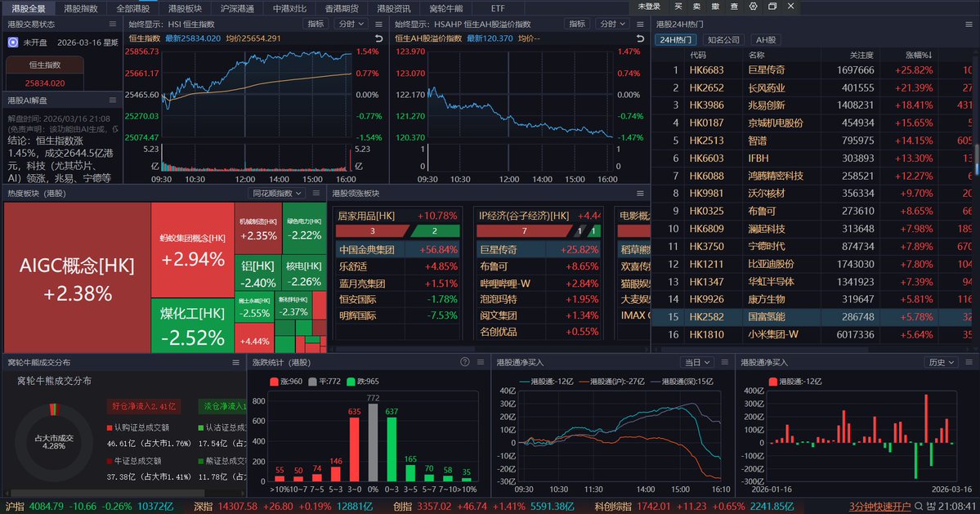Image resolution: width=980 pixels, height=514 pixels.
Task: Click the 港股24H热门 list vertical scrollbar
Action: [x=976, y=159]
